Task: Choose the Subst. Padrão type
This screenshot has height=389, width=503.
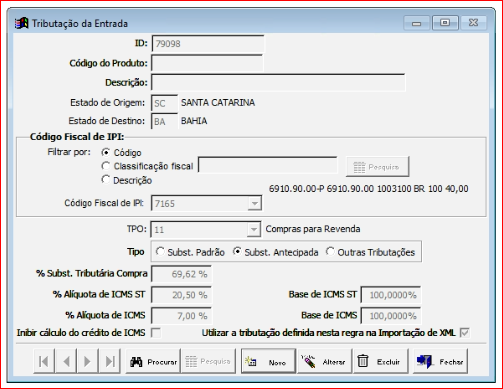Action: (160, 251)
